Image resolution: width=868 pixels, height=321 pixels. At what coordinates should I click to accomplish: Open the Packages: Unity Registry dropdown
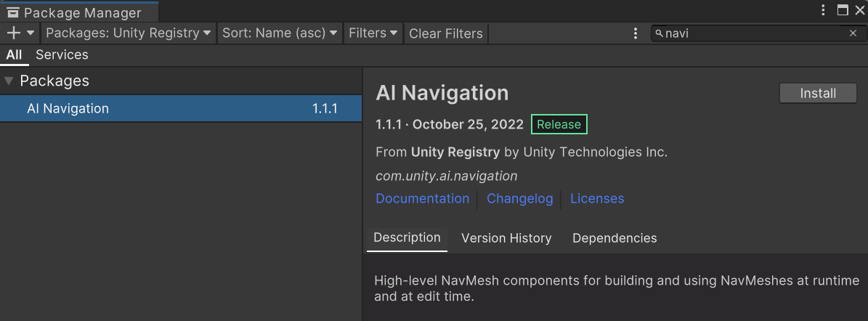point(129,33)
